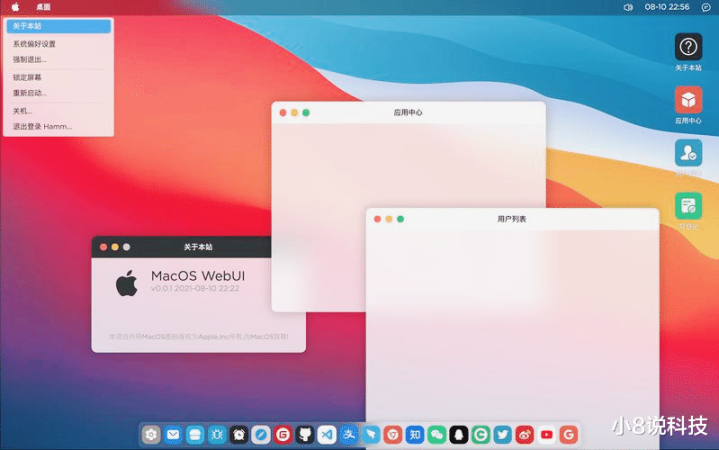Choose 强制退出... from the Apple menu
The width and height of the screenshot is (719, 450).
pos(59,60)
